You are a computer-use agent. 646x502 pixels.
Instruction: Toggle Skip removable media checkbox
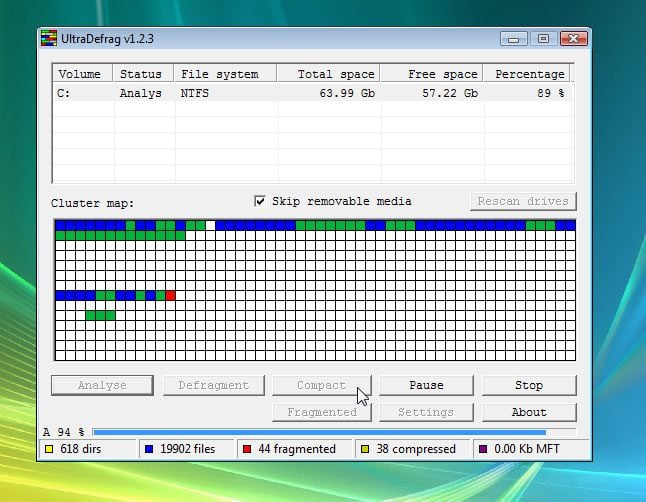click(261, 201)
